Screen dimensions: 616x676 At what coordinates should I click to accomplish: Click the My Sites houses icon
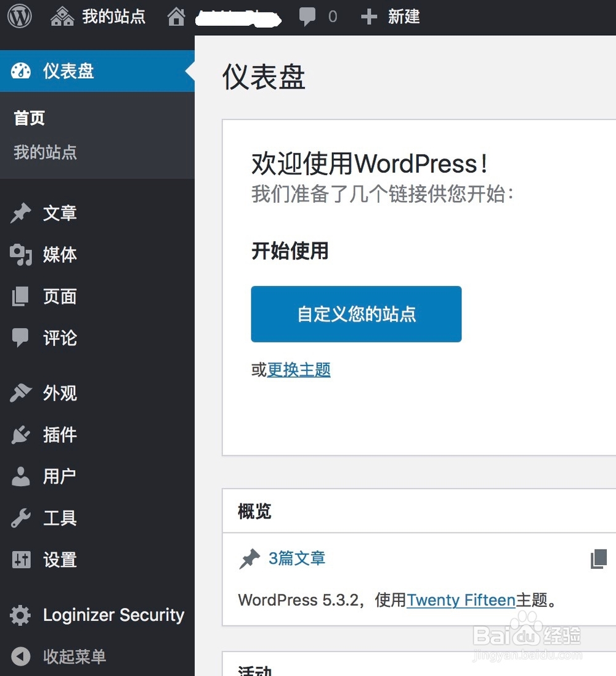(x=62, y=17)
